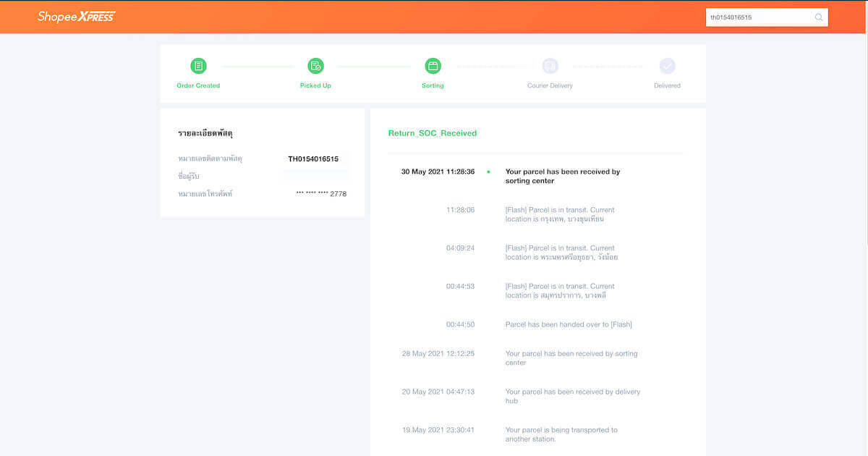Select the Sorting step icon

[x=433, y=66]
